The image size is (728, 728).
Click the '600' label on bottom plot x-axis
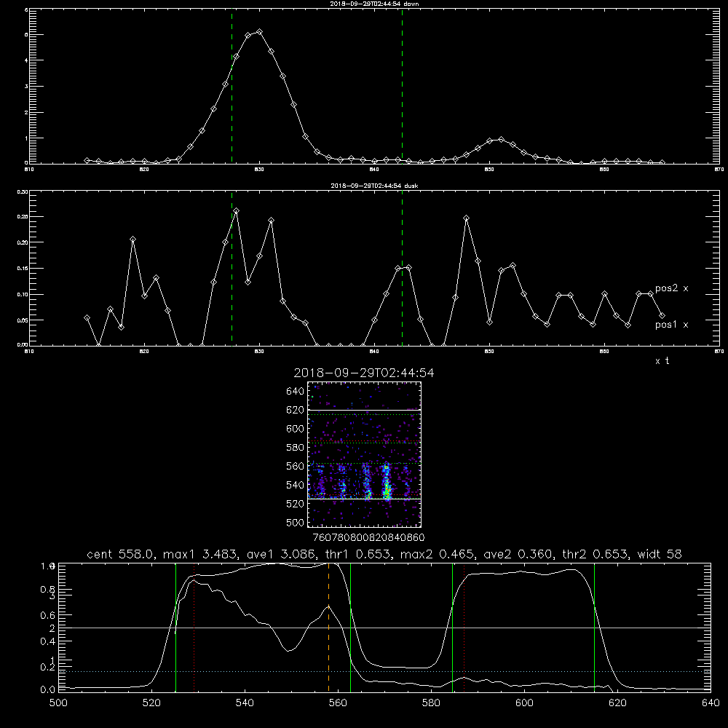(x=525, y=703)
